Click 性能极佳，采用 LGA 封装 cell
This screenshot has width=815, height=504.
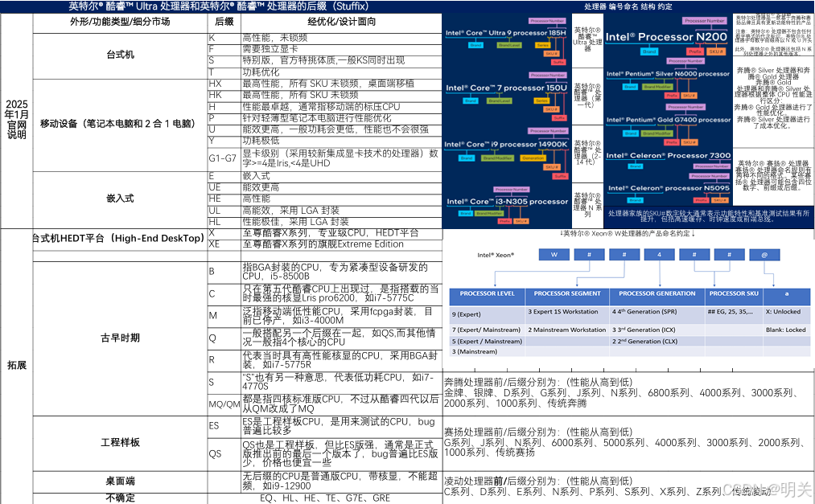[341, 222]
